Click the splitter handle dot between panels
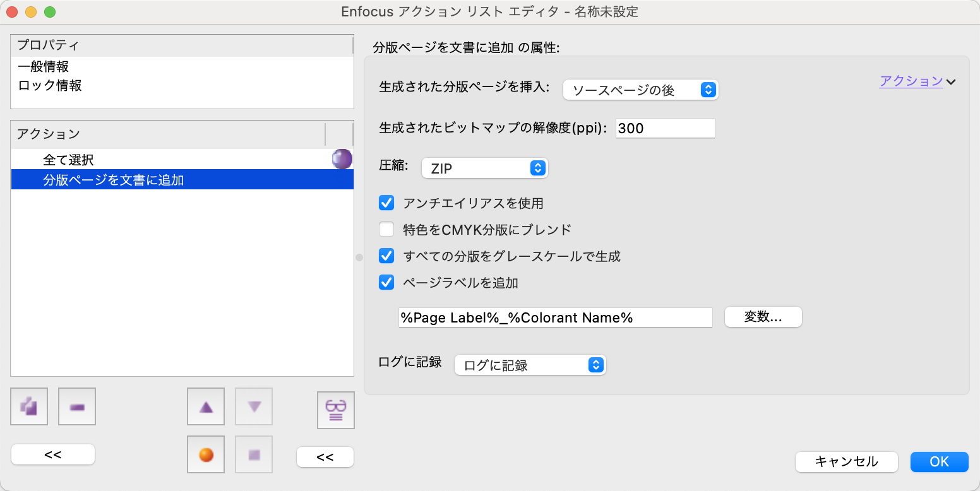Image resolution: width=980 pixels, height=491 pixels. pos(359,257)
